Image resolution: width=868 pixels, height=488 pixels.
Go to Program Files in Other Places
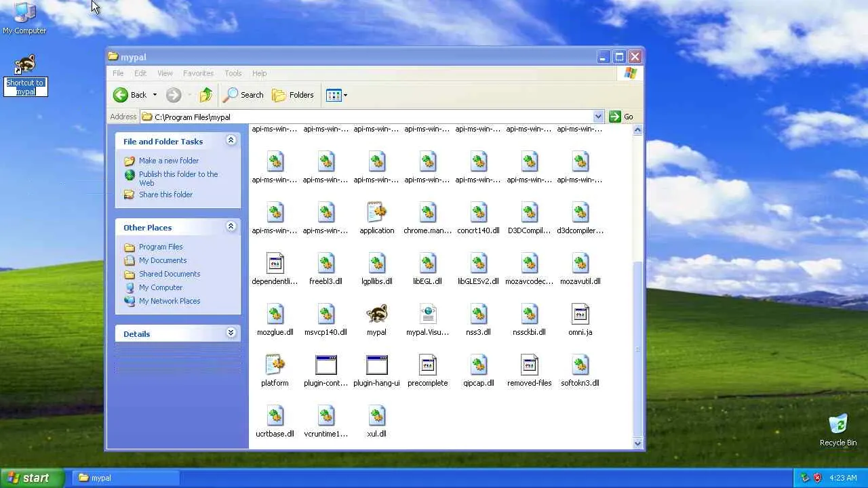[161, 247]
